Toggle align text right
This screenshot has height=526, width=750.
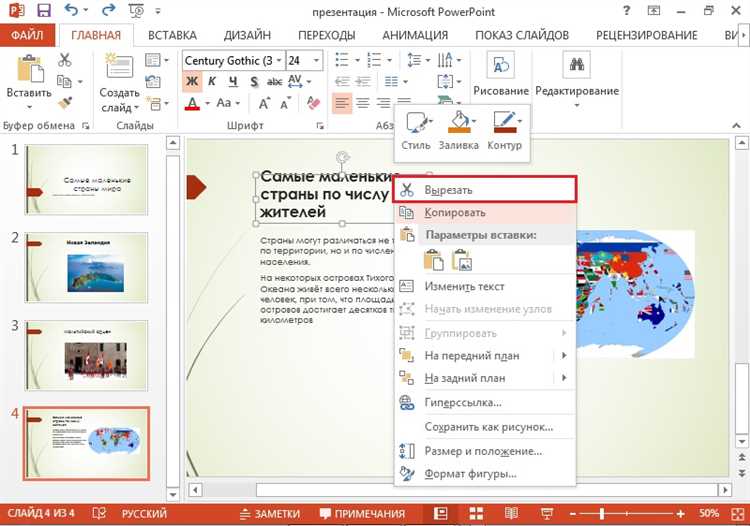coord(383,102)
